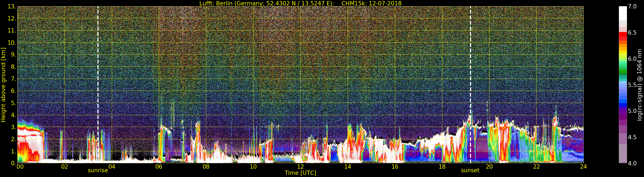Click the '5.0' colorbar scale value
The height and width of the screenshot is (177, 644).
click(x=632, y=111)
